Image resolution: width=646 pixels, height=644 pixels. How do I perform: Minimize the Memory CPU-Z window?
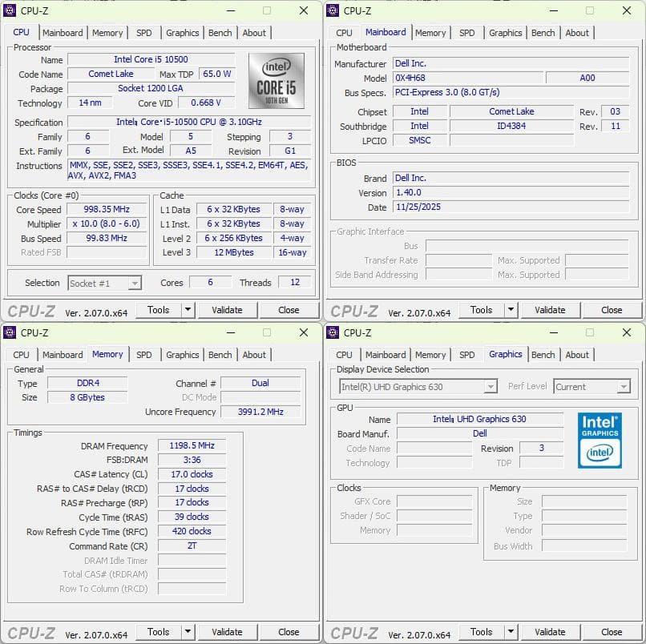click(x=231, y=332)
